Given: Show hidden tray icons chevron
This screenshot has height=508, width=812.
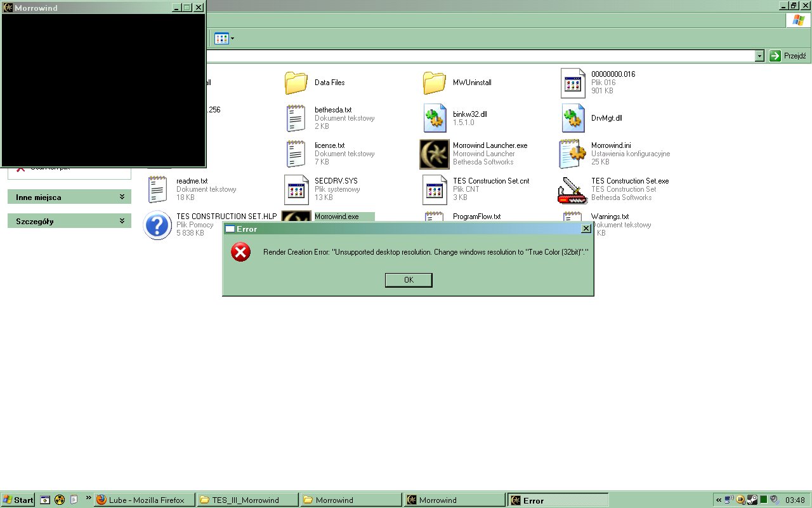Looking at the screenshot, I should click(718, 500).
